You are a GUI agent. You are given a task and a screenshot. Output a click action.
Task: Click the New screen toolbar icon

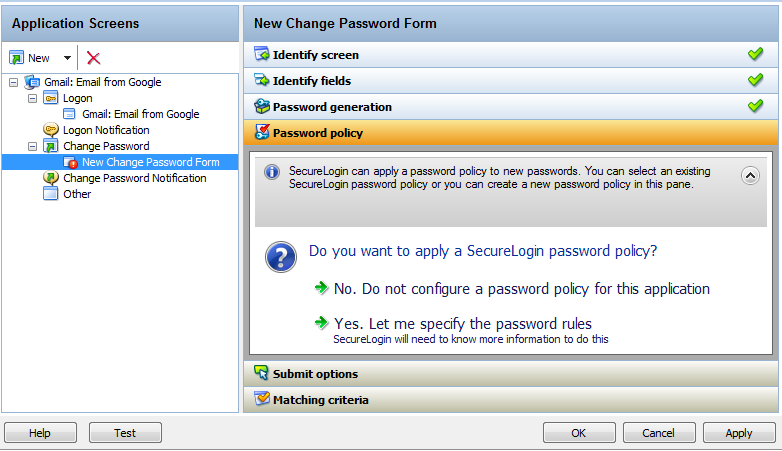[17, 58]
